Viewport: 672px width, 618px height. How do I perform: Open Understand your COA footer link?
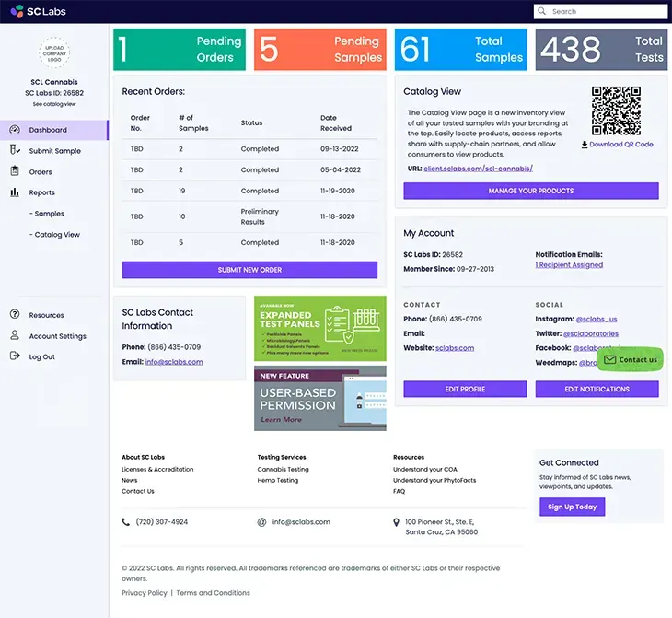point(425,469)
